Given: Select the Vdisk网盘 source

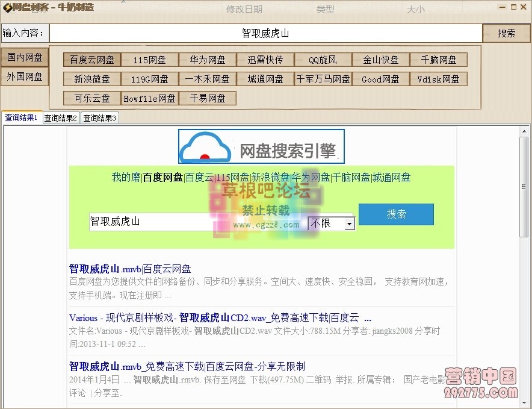Looking at the screenshot, I should 439,79.
